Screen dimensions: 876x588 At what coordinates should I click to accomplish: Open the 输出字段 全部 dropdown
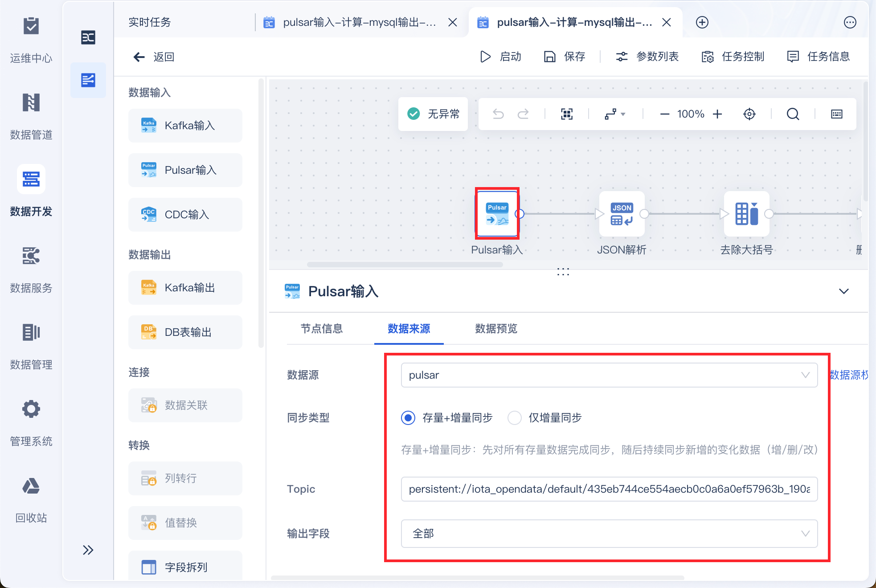(x=609, y=534)
